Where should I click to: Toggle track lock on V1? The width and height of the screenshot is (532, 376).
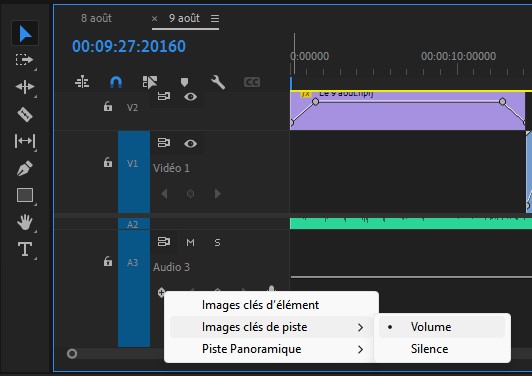[108, 163]
